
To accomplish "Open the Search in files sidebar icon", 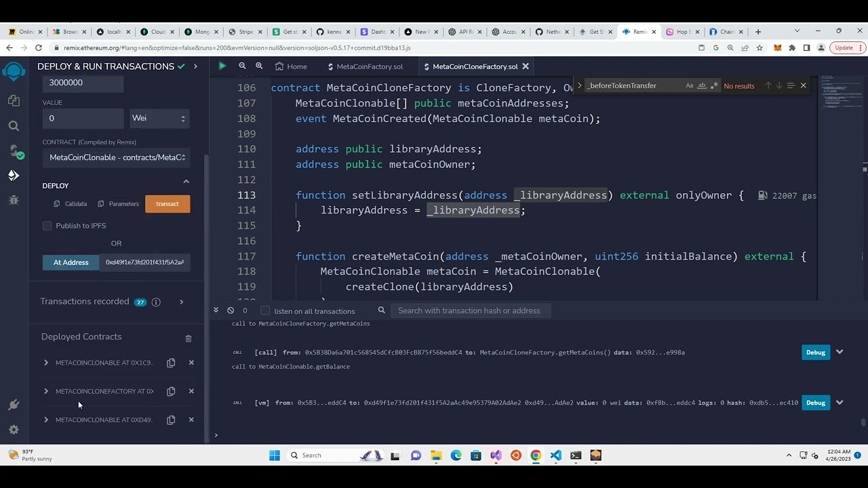I will [14, 126].
